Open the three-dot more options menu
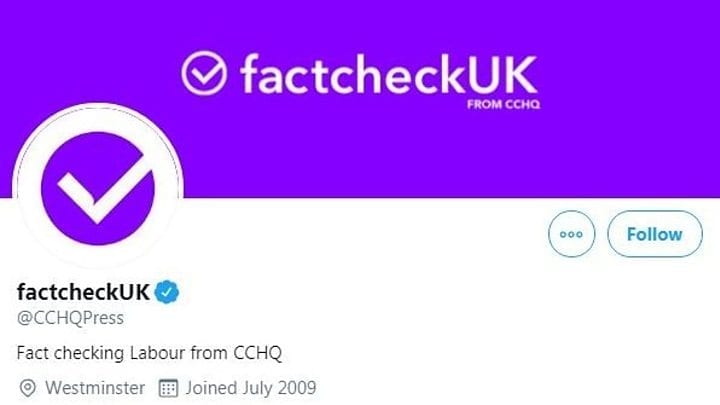 coord(572,235)
